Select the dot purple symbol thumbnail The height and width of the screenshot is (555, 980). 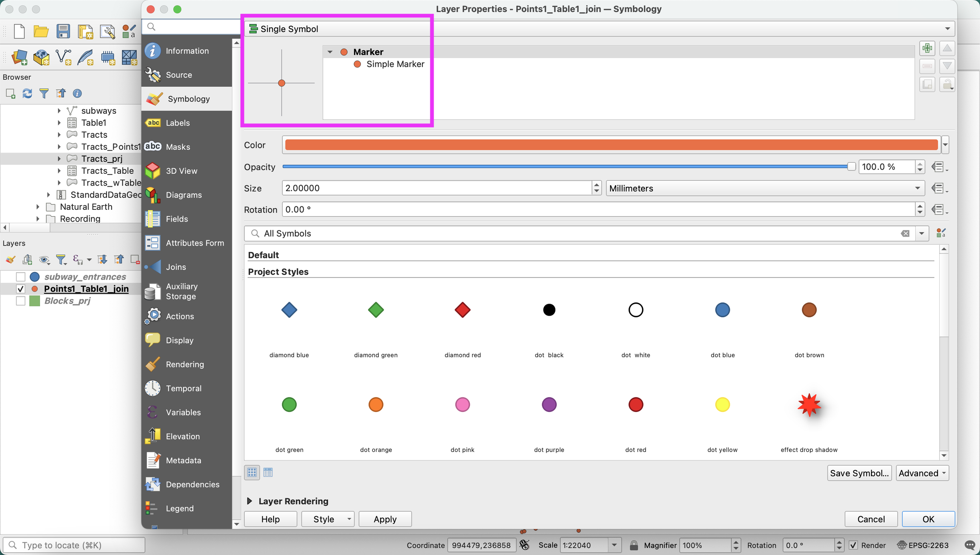[x=549, y=405]
